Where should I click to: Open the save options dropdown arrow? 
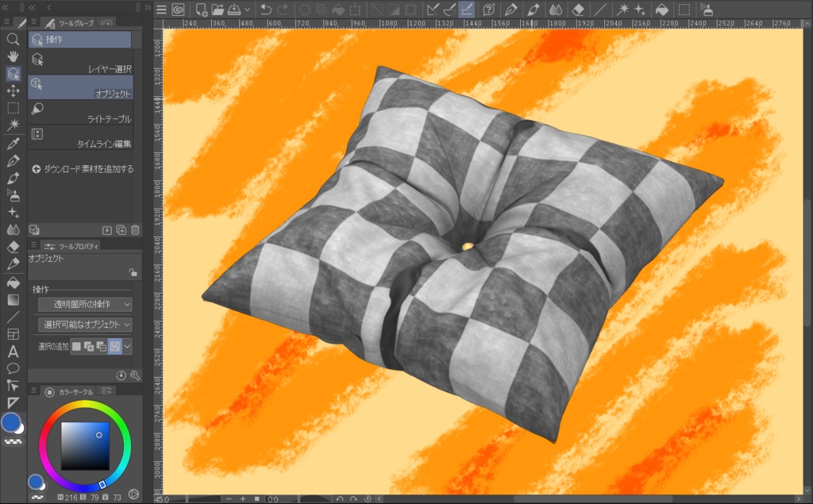point(248,10)
